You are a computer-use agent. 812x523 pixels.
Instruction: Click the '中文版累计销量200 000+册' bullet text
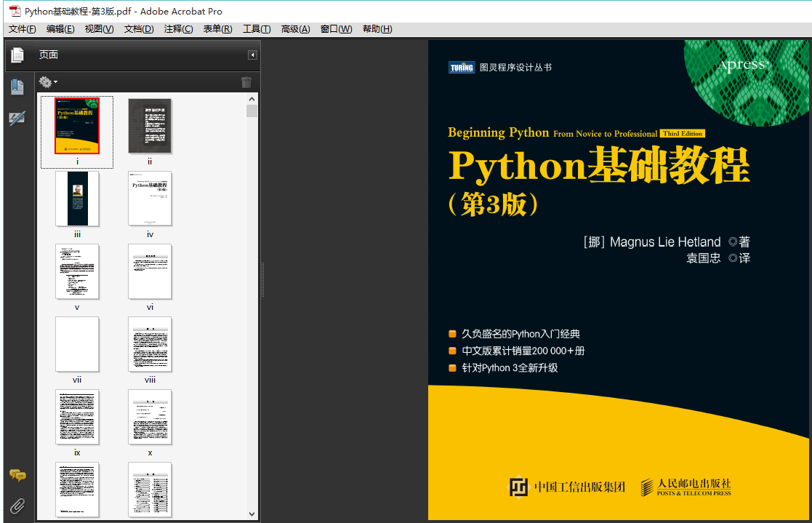pos(523,351)
